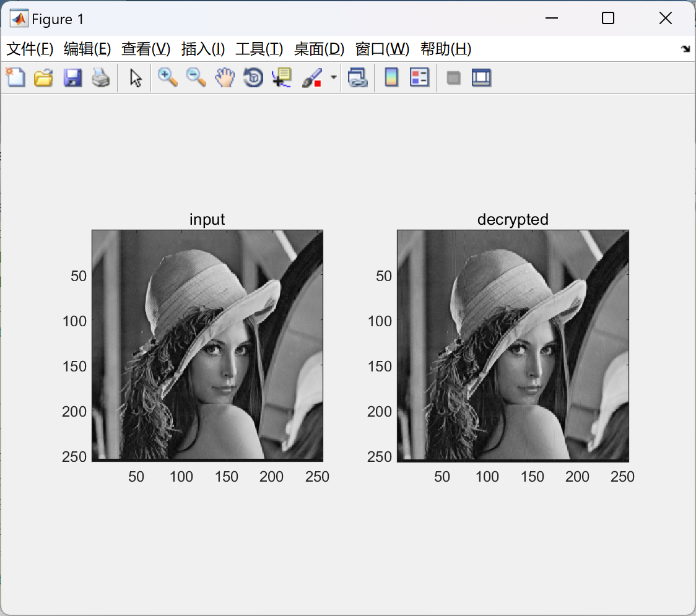Open the 插入(I) menu
The height and width of the screenshot is (616, 696).
point(203,49)
